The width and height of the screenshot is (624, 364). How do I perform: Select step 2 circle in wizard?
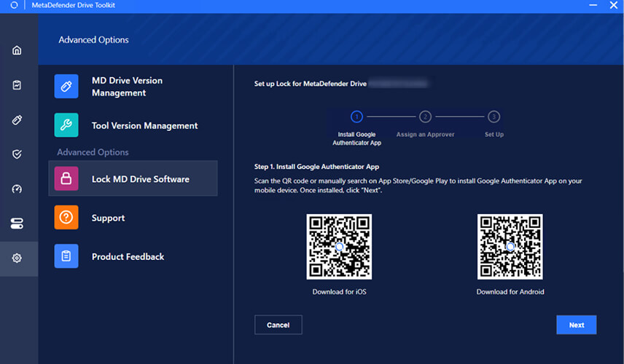pos(425,116)
